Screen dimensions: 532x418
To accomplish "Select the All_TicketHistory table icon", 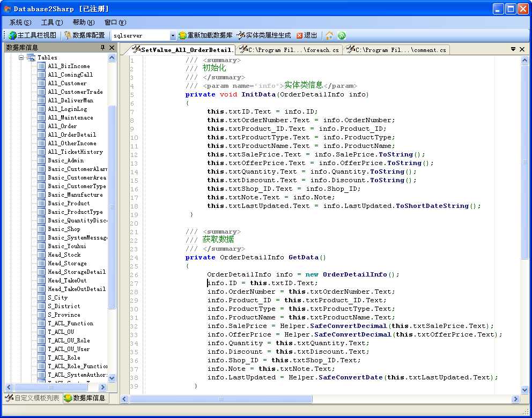I will click(x=41, y=152).
